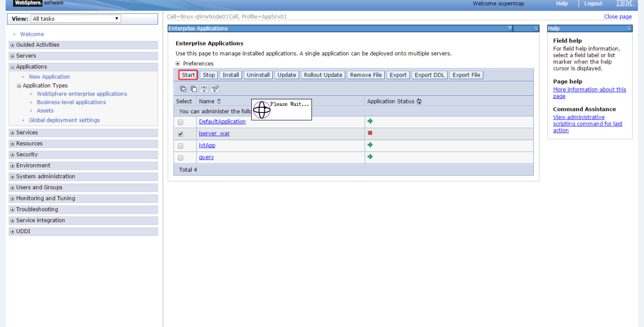This screenshot has width=644, height=327.
Task: Expand Monitoring and Tuning section
Action: 13,198
